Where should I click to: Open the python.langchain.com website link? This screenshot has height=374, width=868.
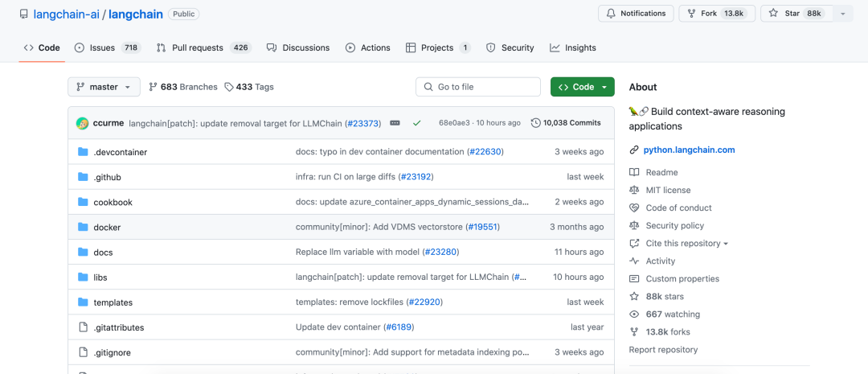coord(689,150)
